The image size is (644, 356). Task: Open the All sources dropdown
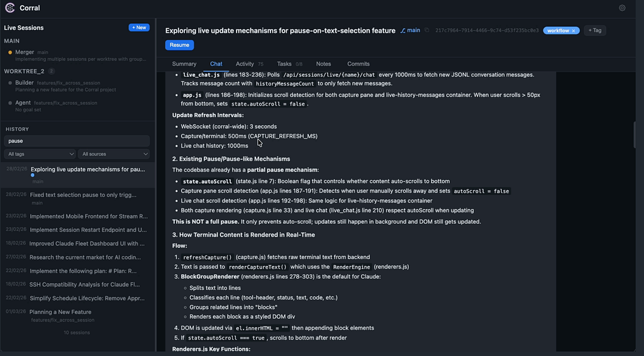pos(114,154)
